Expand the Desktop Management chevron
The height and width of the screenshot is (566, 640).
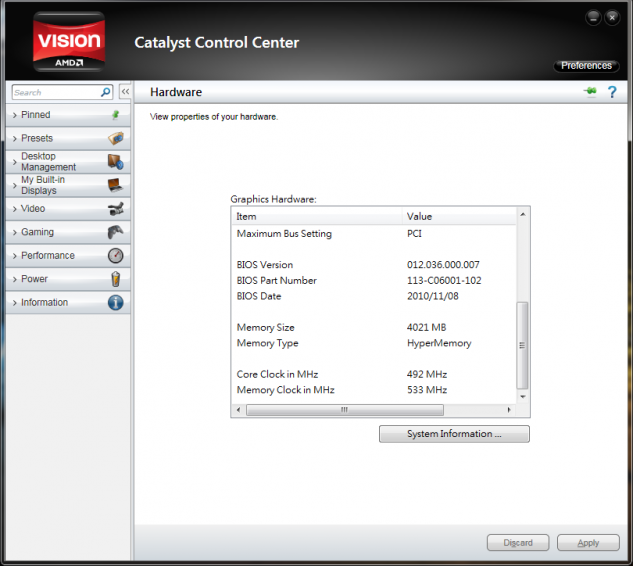(15, 162)
